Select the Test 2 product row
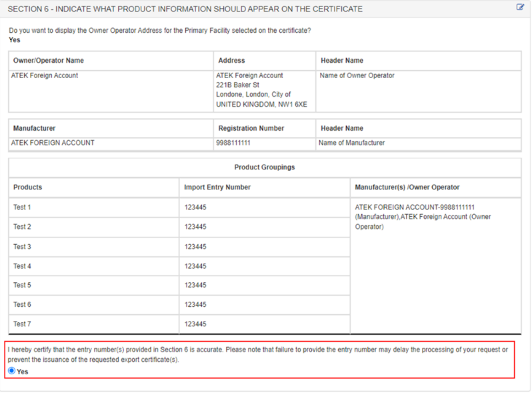This screenshot has width=532, height=403. (x=23, y=227)
